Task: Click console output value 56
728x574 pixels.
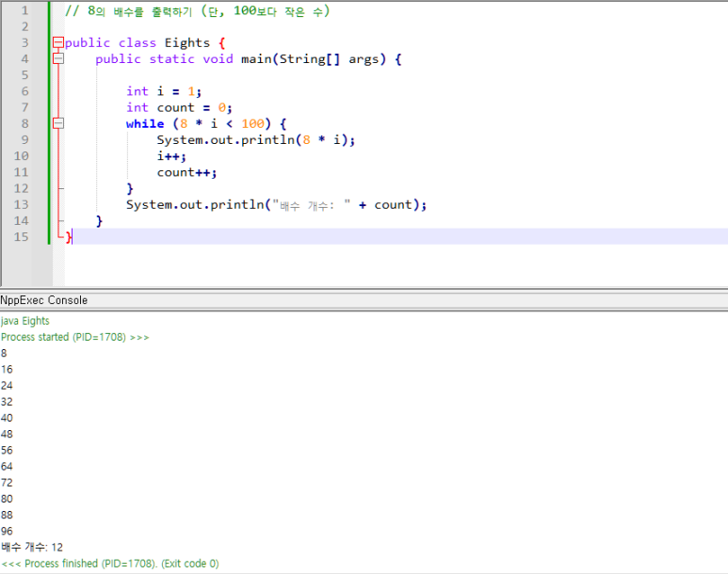Action: click(7, 451)
